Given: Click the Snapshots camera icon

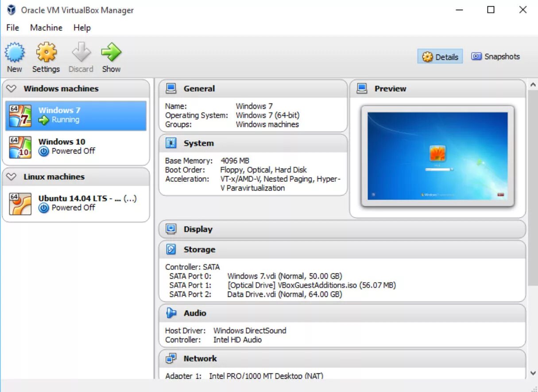Looking at the screenshot, I should [476, 57].
